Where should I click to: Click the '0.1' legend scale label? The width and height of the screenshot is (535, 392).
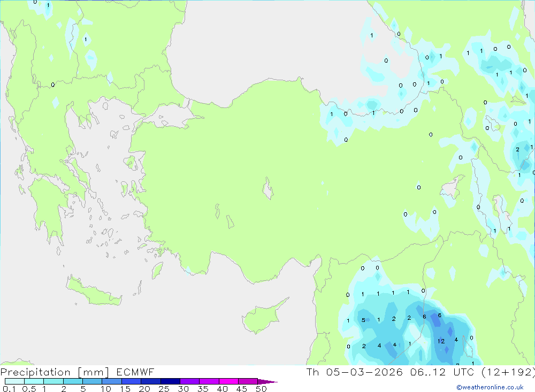click(9, 389)
